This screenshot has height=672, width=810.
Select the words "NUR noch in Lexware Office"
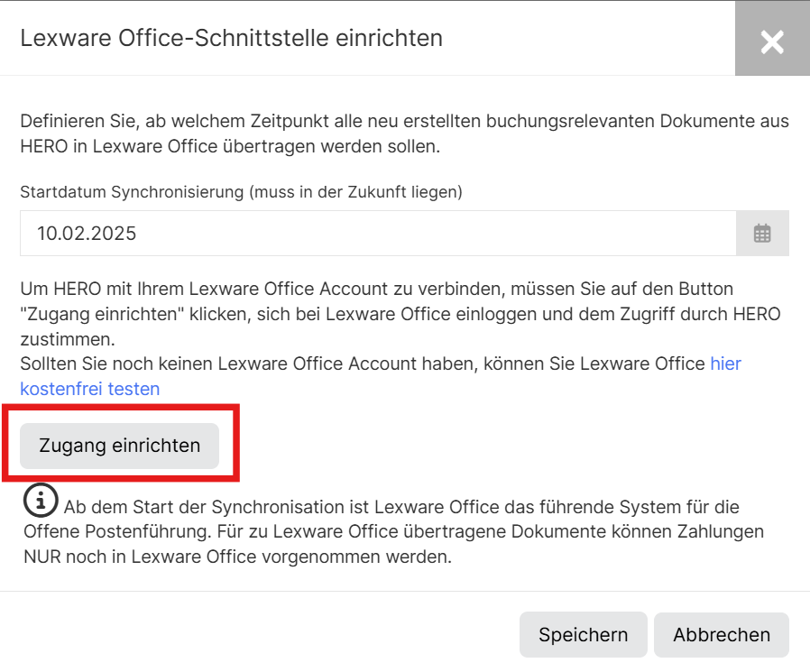pos(140,557)
